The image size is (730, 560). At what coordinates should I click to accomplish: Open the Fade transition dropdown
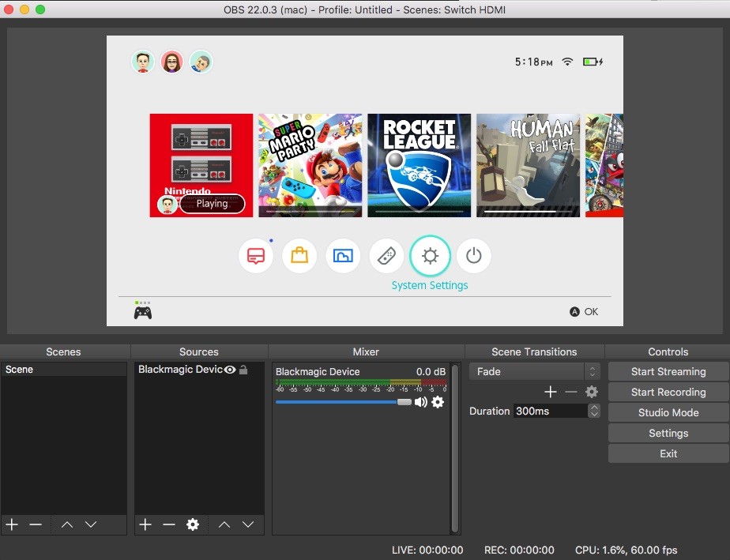coord(534,371)
